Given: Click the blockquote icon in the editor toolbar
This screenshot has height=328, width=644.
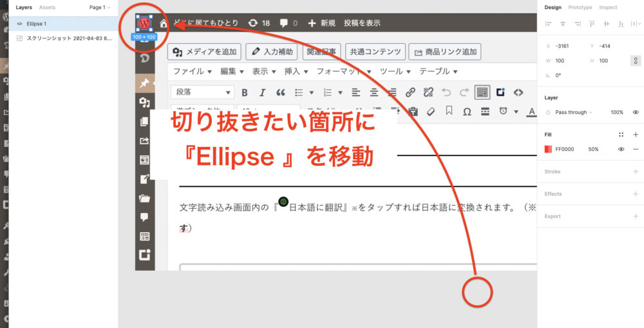Looking at the screenshot, I should pos(281,93).
